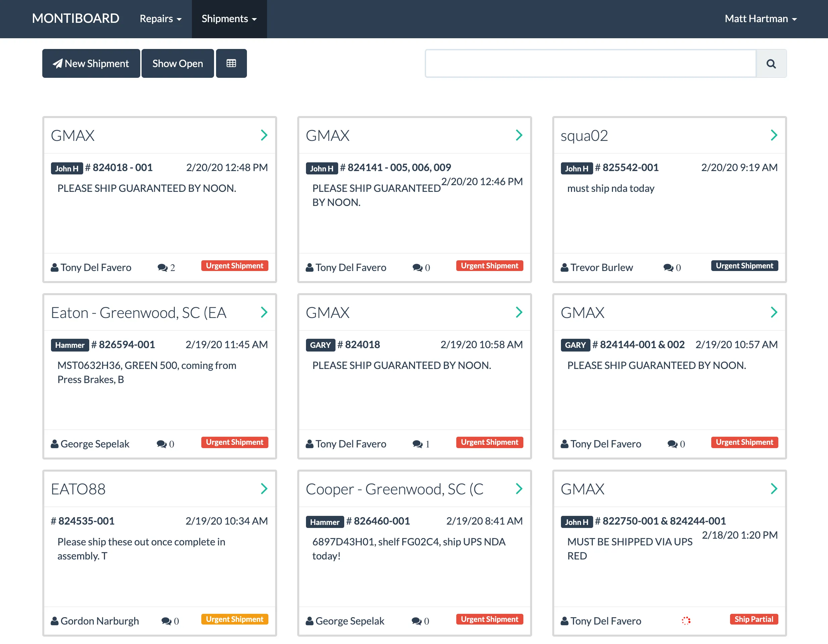Viewport: 828px width, 644px height.
Task: Click comments icon on #824144-001 & 002 card
Action: [673, 444]
